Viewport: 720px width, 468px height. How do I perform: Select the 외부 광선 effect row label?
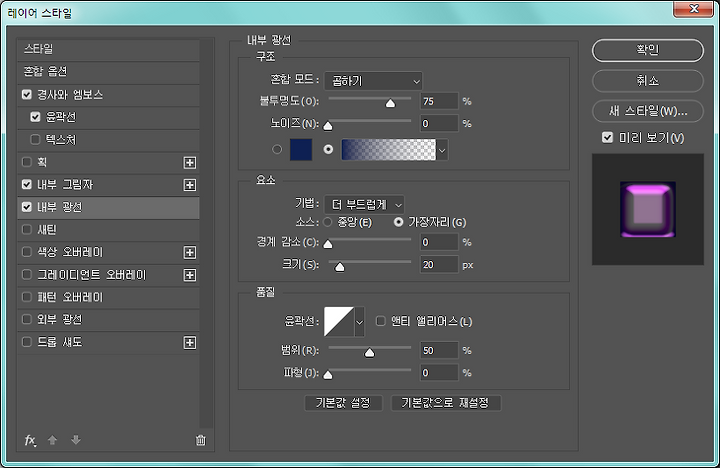coord(60,320)
